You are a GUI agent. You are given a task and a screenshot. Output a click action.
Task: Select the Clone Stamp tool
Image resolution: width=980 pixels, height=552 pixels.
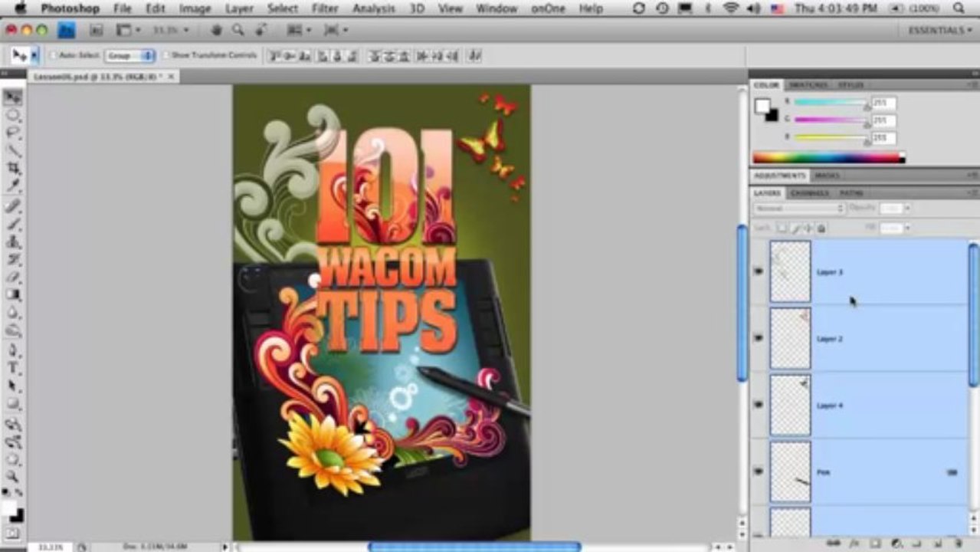(13, 242)
